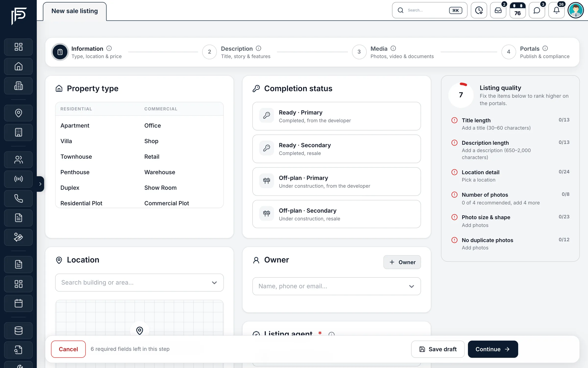This screenshot has width=588, height=368.
Task: Select Off-plan · Secondary completion status
Action: pyautogui.click(x=336, y=214)
